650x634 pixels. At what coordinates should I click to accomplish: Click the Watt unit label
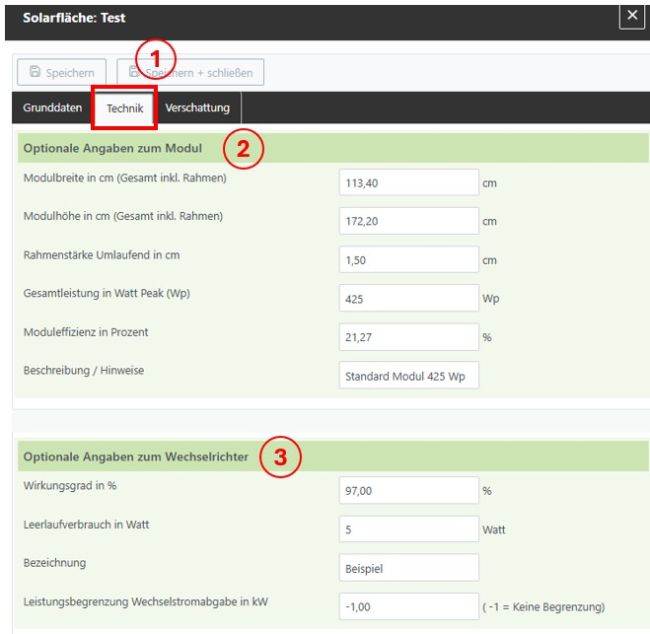[493, 530]
